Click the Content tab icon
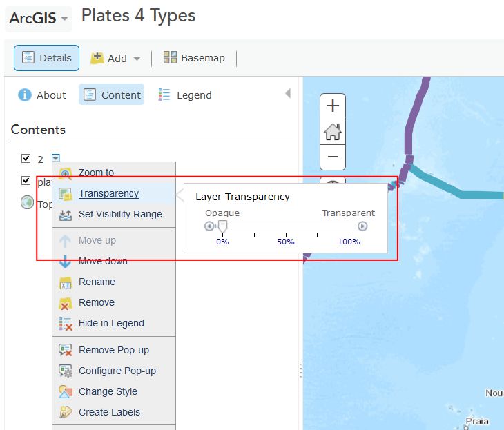This screenshot has height=430, width=504. [x=90, y=95]
